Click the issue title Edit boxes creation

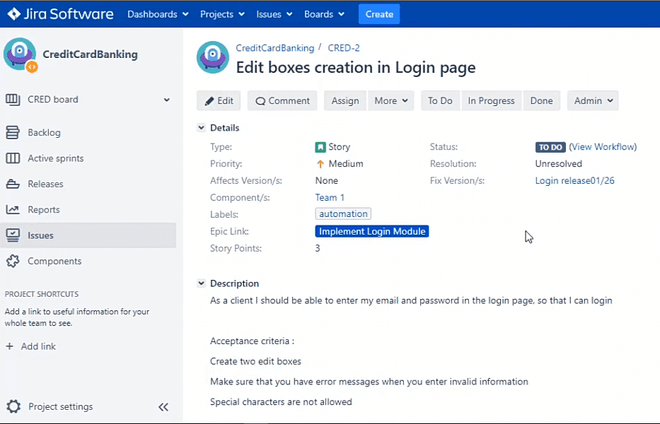click(x=356, y=67)
